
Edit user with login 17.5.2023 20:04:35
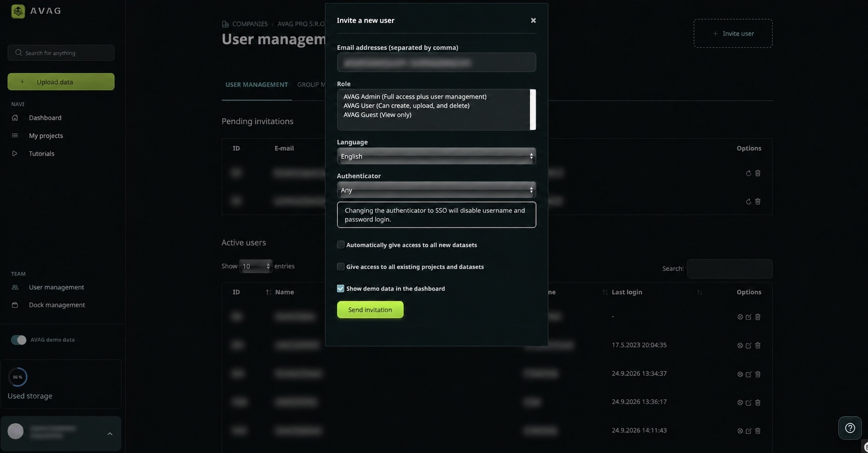748,346
